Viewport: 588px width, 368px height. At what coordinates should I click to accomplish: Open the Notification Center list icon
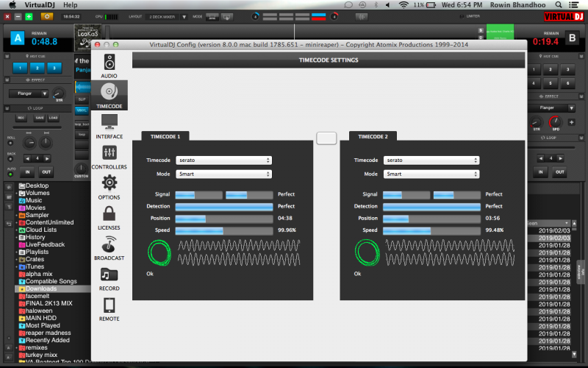[x=574, y=5]
